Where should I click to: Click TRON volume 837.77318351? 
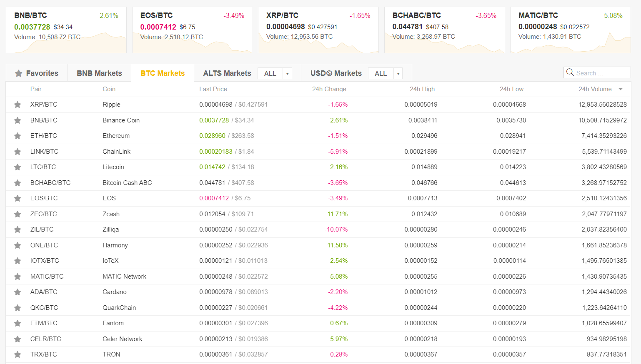pyautogui.click(x=607, y=354)
